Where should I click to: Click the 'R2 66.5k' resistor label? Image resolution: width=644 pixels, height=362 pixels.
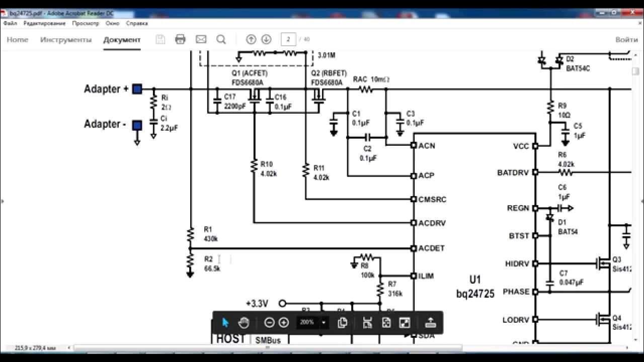[212, 263]
